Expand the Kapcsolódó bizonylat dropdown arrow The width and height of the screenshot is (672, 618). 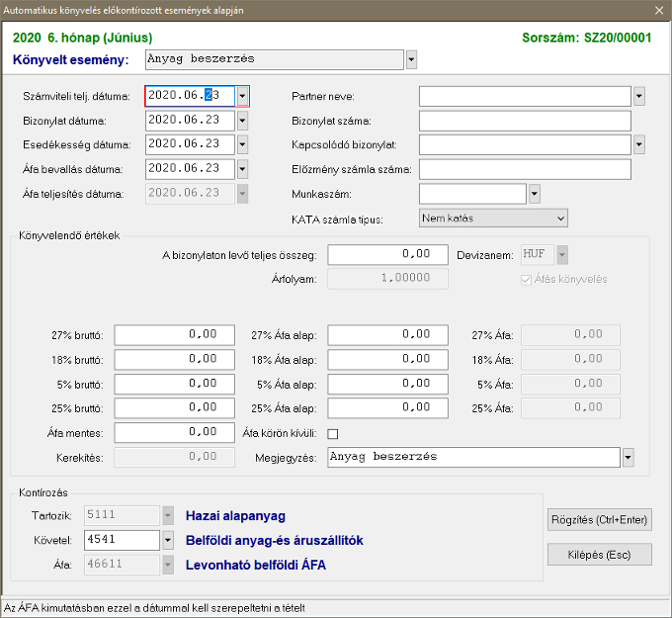[638, 144]
